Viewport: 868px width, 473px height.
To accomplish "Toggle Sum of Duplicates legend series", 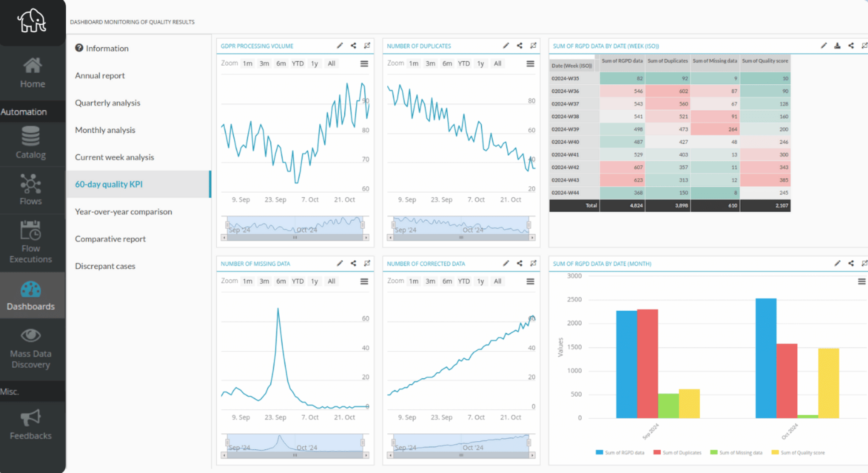I will click(677, 453).
